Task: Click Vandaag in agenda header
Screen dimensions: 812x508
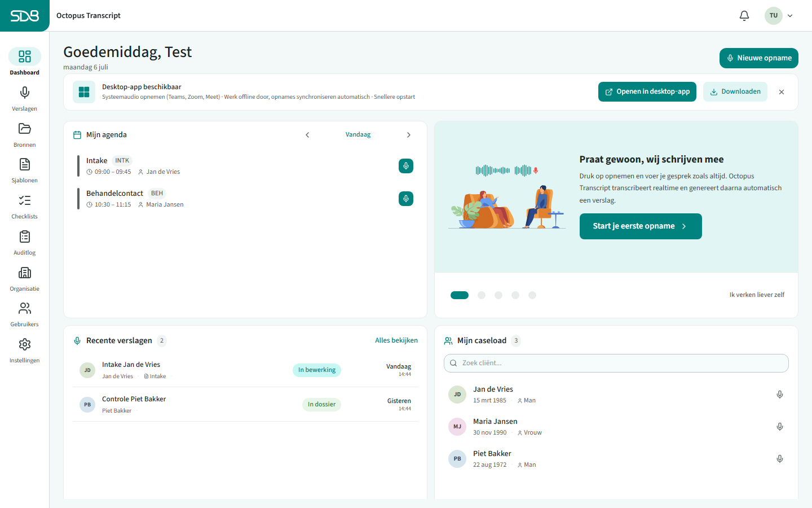Action: (358, 135)
